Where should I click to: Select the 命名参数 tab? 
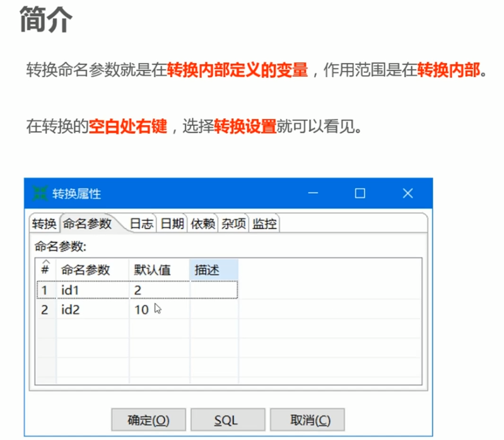click(x=87, y=223)
